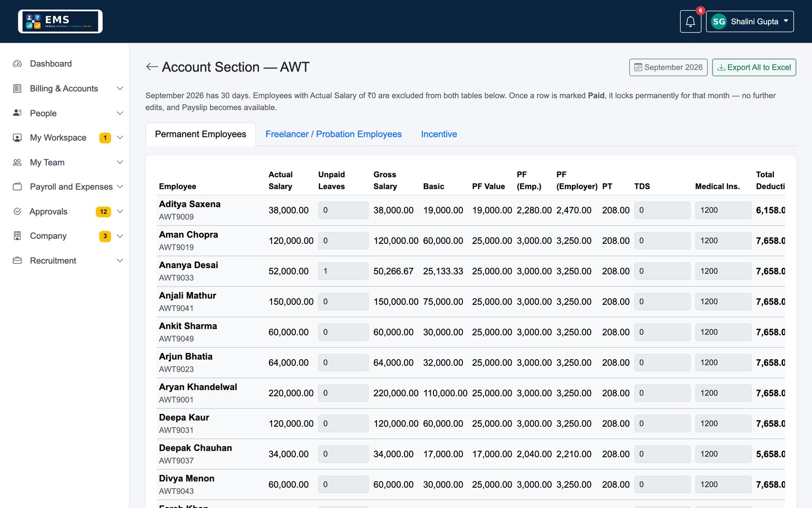Click the Approvals badge showing 12

coord(104,212)
